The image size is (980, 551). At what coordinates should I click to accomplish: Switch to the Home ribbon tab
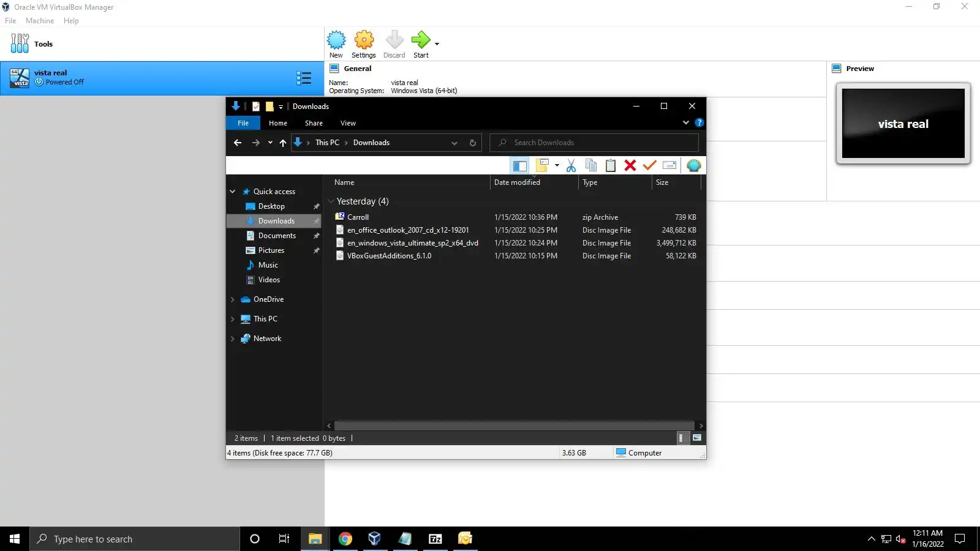coord(278,123)
